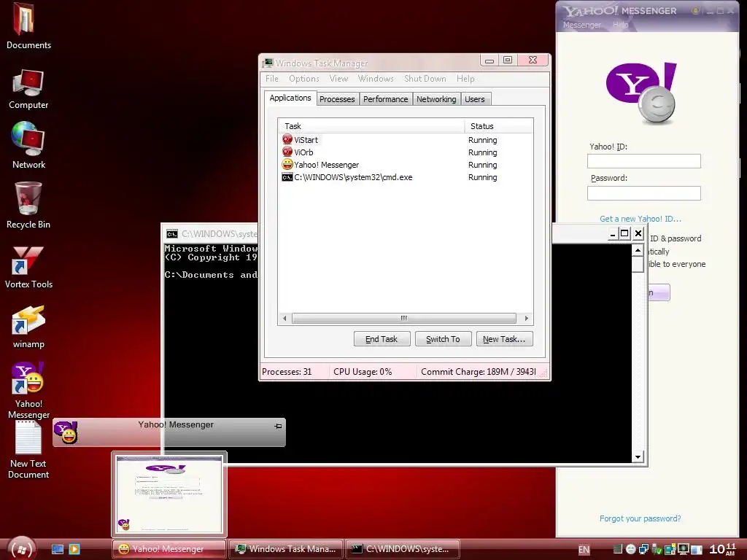Switch to the Processes tab
The height and width of the screenshot is (560, 747).
click(337, 99)
